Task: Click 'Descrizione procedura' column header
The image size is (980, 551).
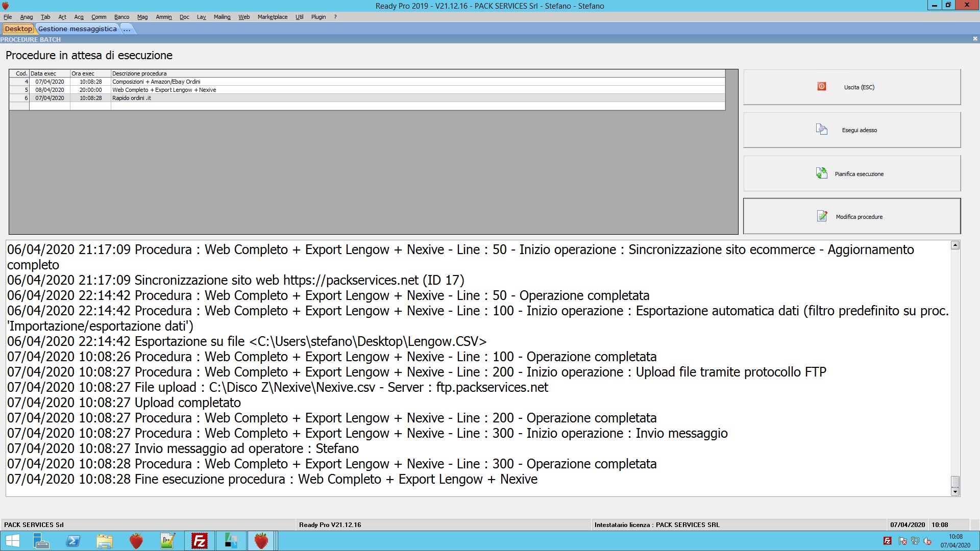Action: 418,73
